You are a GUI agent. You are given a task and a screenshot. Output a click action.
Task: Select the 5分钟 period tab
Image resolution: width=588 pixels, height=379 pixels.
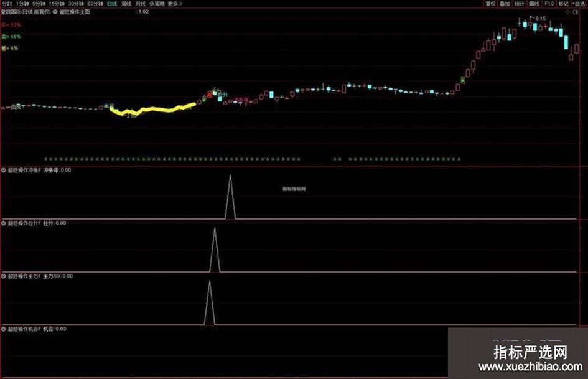[39, 4]
